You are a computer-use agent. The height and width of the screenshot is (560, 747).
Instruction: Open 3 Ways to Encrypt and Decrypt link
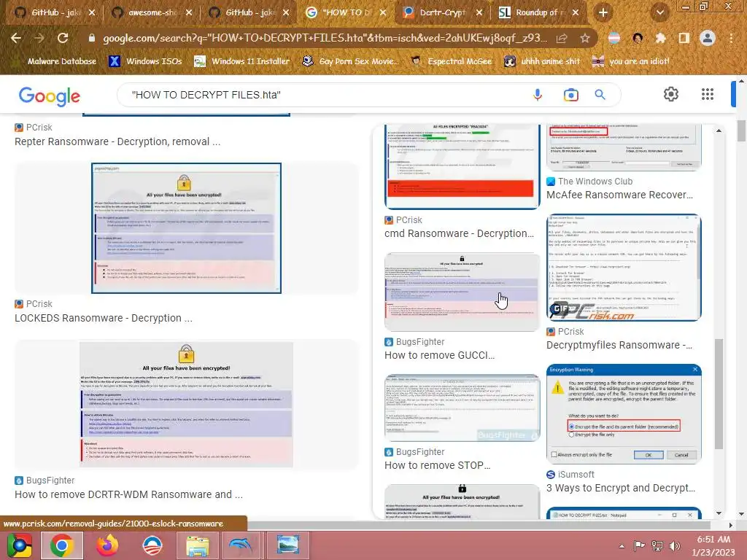pos(621,488)
